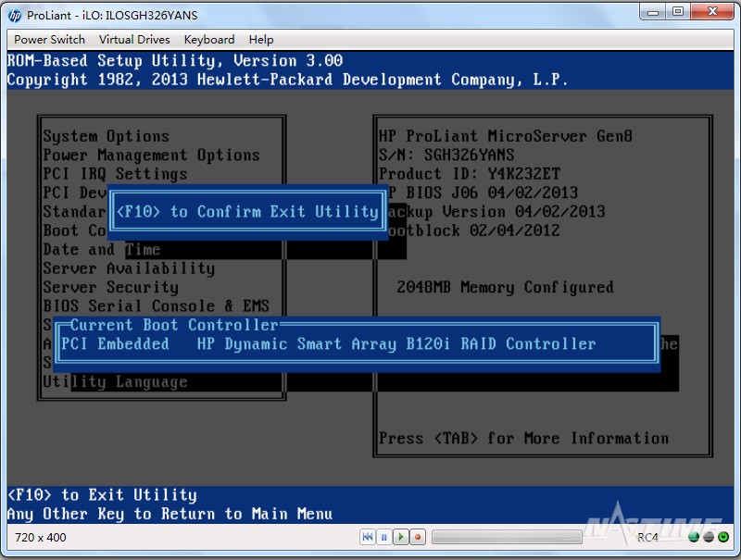Click the RC4 encryption label
Screen dimensions: 741x560
point(647,538)
